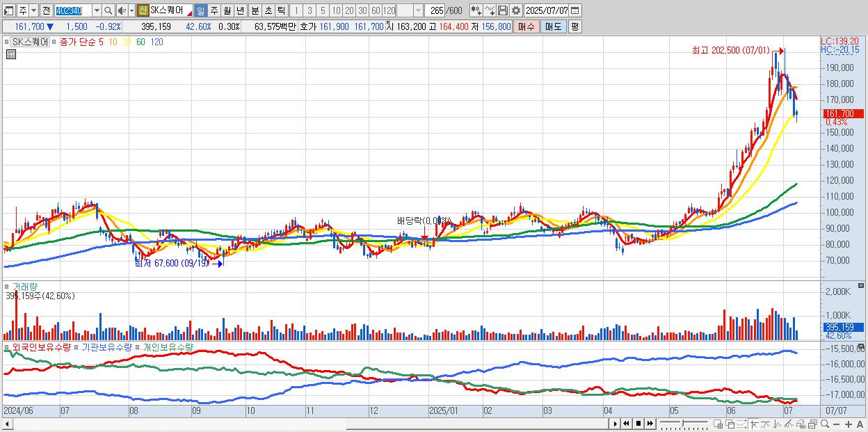Switch to 월 monthly chart period
Image resolution: width=868 pixels, height=432 pixels.
pos(227,10)
